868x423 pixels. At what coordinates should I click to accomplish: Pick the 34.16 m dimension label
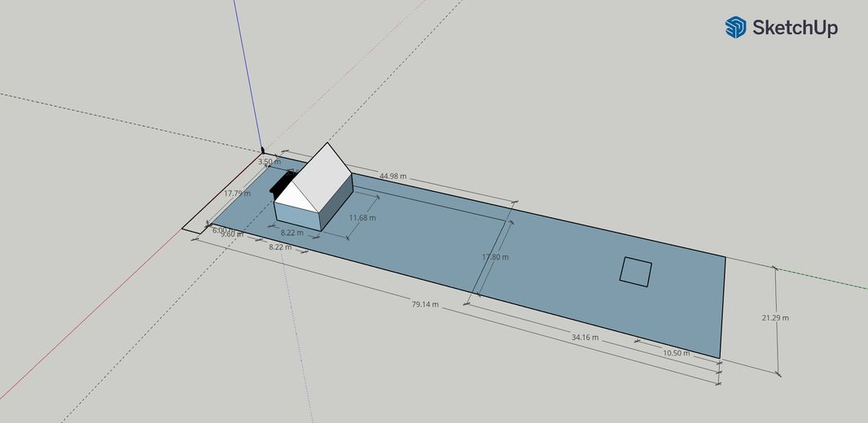tap(585, 337)
